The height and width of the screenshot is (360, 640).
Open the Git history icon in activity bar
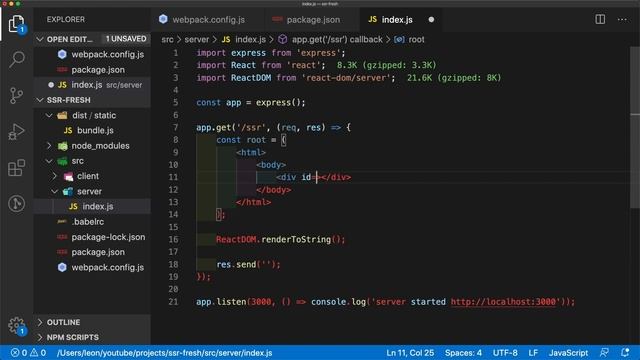click(16, 203)
